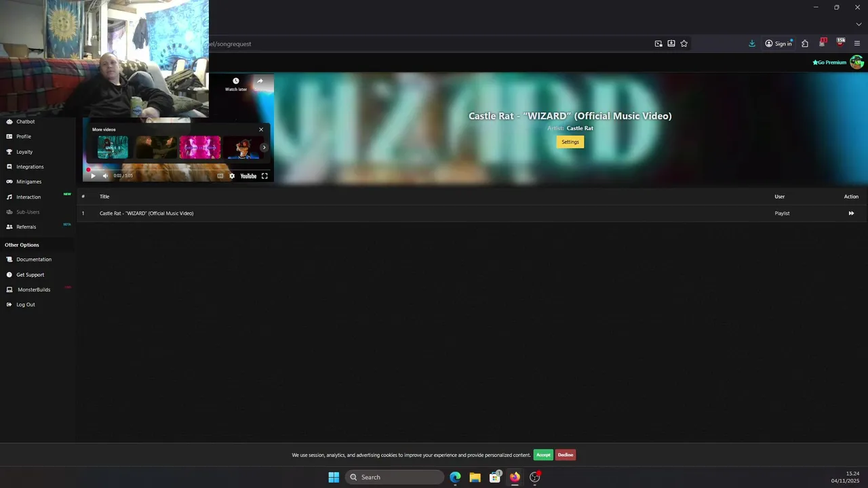Open File Explorer from the taskbar

pyautogui.click(x=475, y=477)
